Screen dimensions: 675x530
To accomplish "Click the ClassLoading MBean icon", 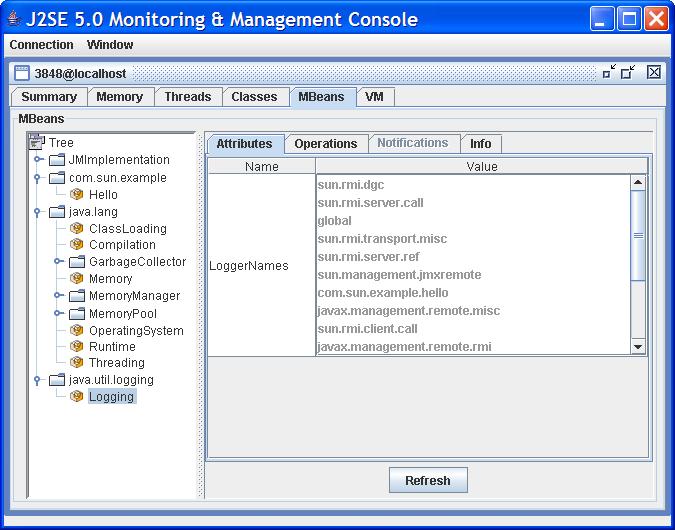I will pyautogui.click(x=77, y=229).
